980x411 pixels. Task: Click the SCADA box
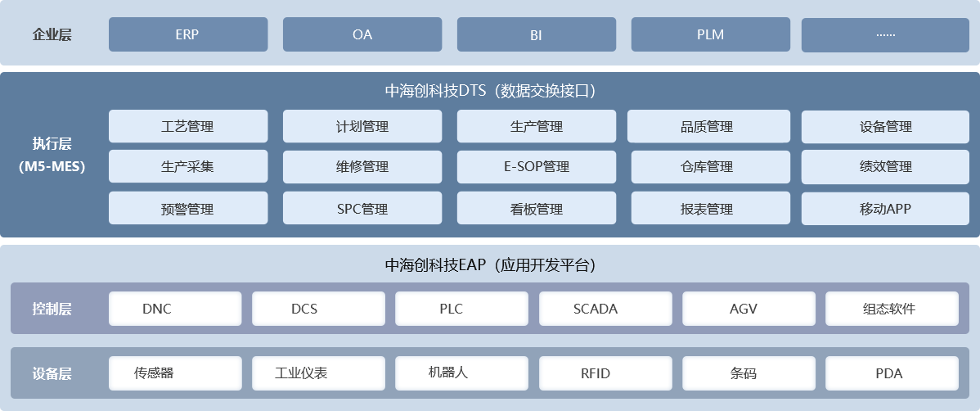(x=605, y=309)
